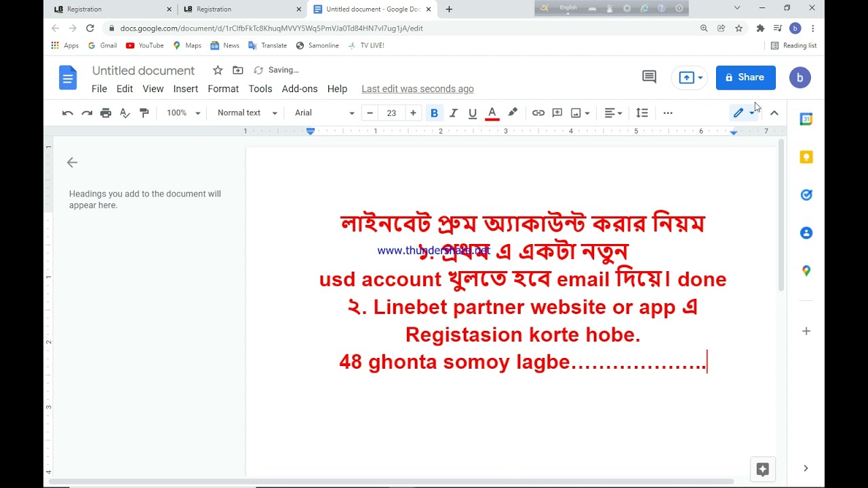868x488 pixels.
Task: Hide the side panel with the chevron
Action: tap(806, 468)
